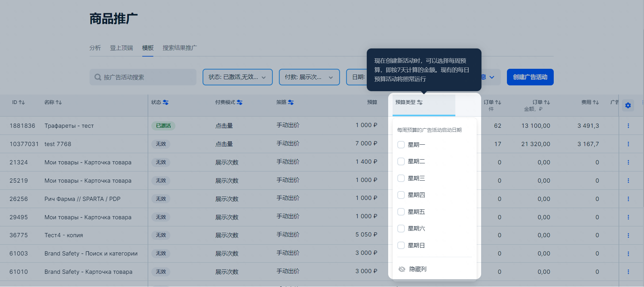Screen dimensions: 644x287
Task: Click the 无效 badge of test 7768
Action: [161, 144]
